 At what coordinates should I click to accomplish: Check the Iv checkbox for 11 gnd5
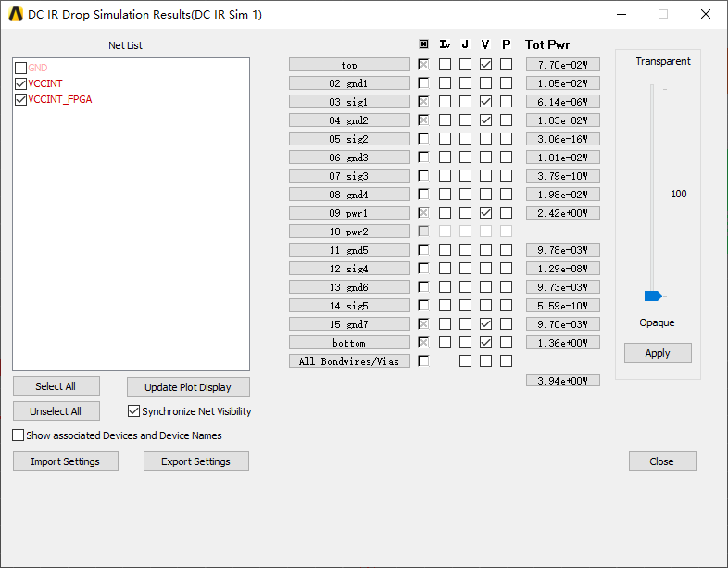[x=445, y=250]
